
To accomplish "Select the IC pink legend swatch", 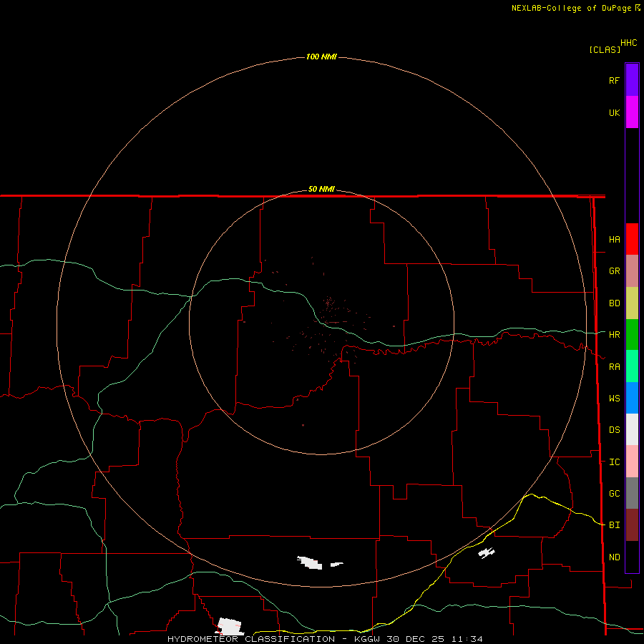I will click(632, 462).
